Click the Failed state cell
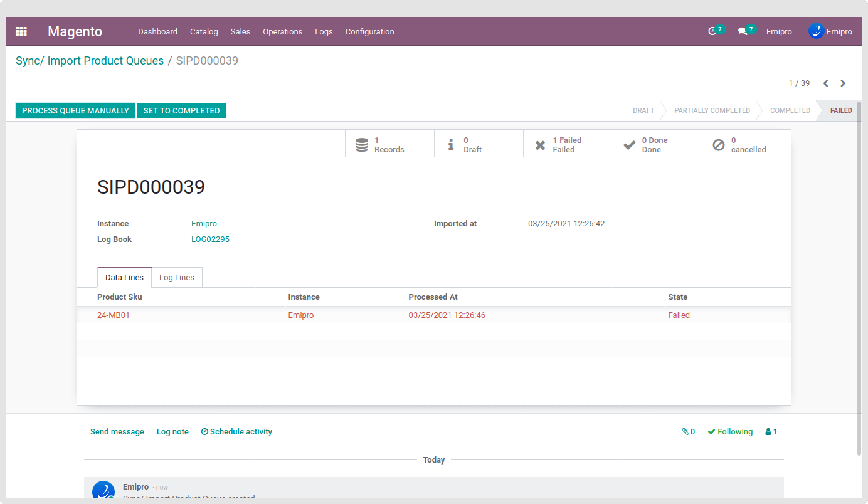The width and height of the screenshot is (868, 504). [x=679, y=315]
